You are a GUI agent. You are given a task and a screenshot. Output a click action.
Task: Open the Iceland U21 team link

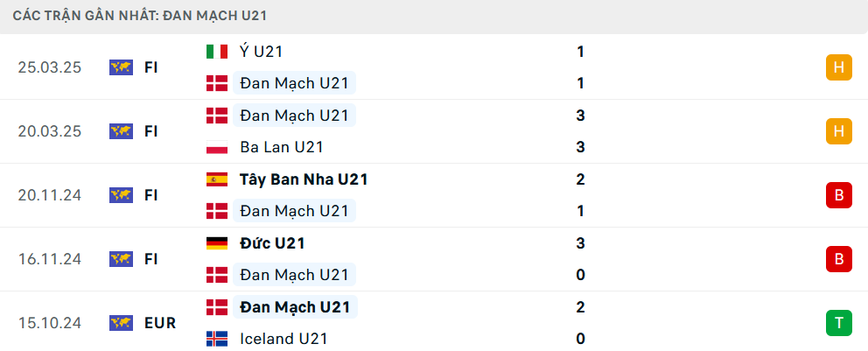[284, 339]
